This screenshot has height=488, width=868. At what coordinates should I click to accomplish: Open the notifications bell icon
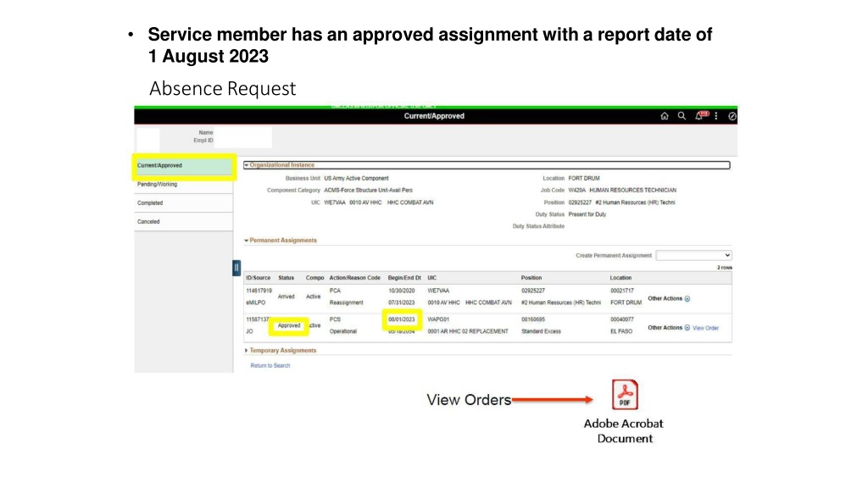pos(700,115)
